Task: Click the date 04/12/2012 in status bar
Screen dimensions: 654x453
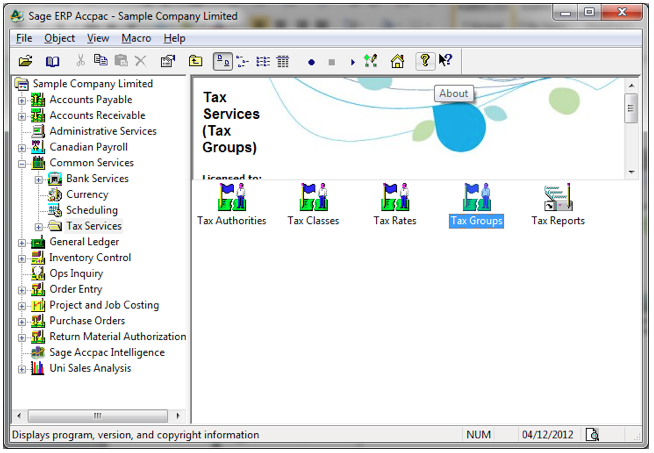Action: 548,435
